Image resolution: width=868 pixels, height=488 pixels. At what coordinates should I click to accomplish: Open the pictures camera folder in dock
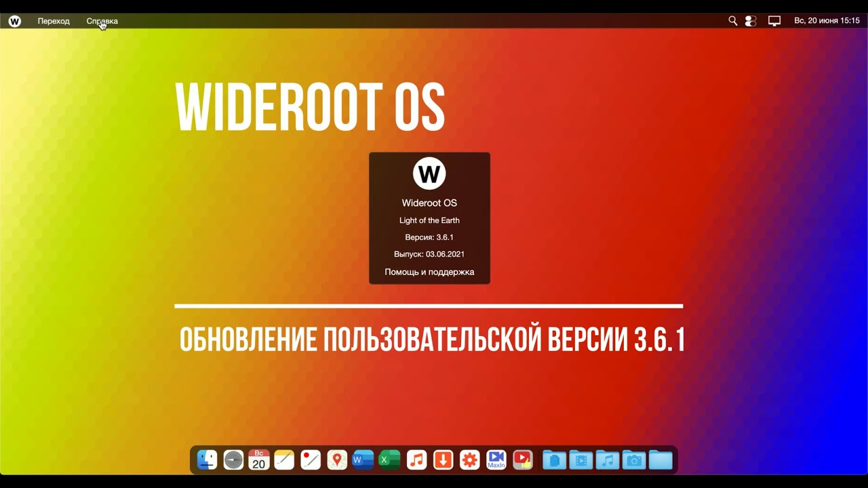click(x=634, y=460)
